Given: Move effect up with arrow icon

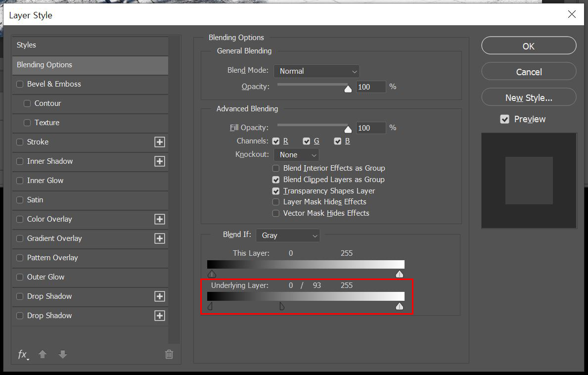Looking at the screenshot, I should [x=43, y=354].
